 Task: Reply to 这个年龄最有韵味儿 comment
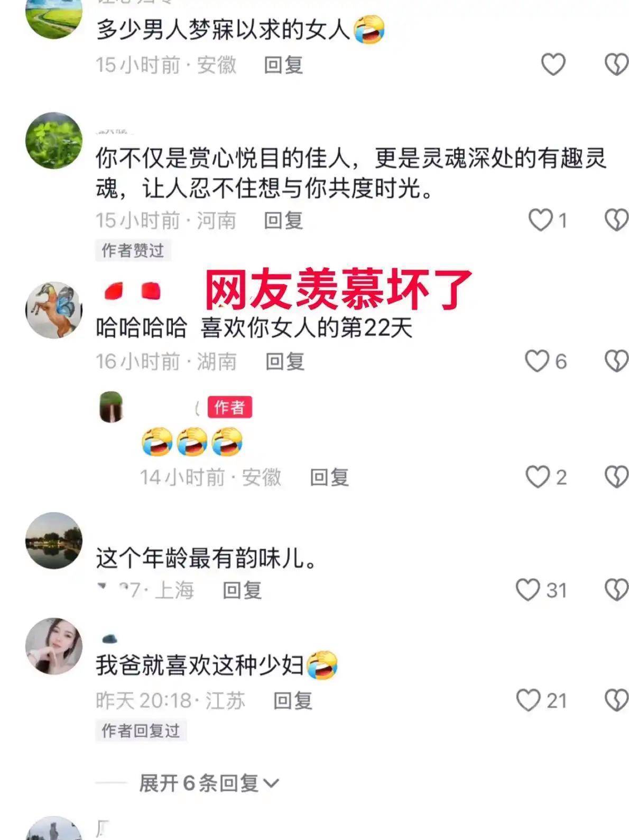pyautogui.click(x=242, y=590)
